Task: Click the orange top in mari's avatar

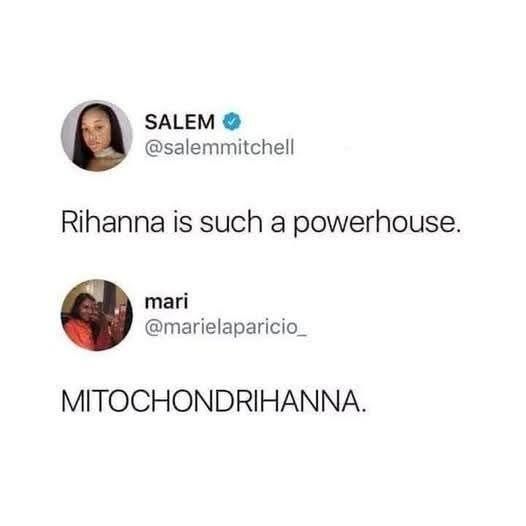Action: (x=78, y=334)
